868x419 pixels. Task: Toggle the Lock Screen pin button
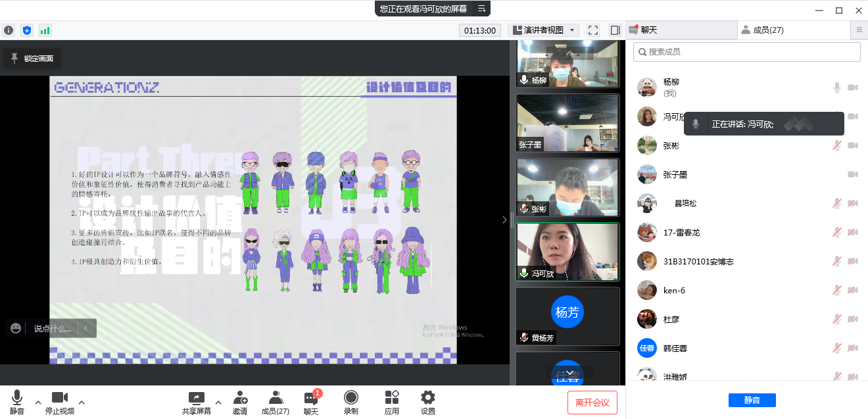pyautogui.click(x=32, y=59)
